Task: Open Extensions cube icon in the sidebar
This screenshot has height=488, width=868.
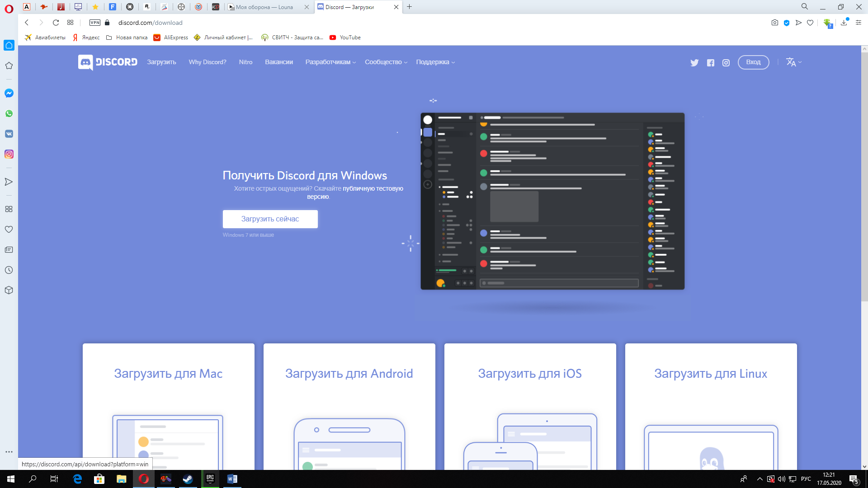Action: (9, 290)
